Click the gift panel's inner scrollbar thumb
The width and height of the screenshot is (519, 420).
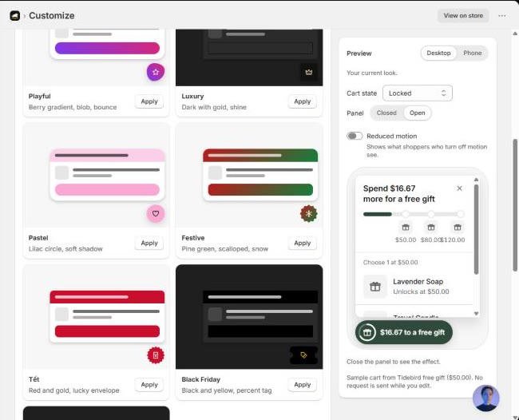click(x=476, y=230)
